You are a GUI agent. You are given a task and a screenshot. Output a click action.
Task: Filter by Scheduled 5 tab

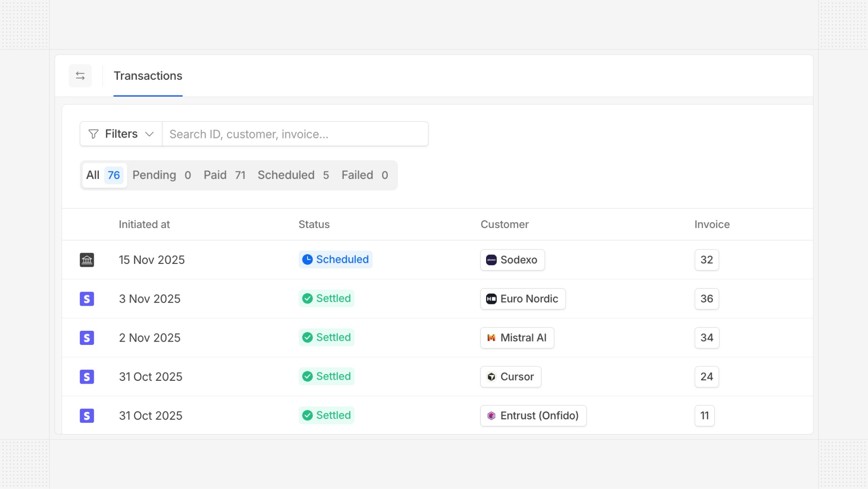click(293, 175)
